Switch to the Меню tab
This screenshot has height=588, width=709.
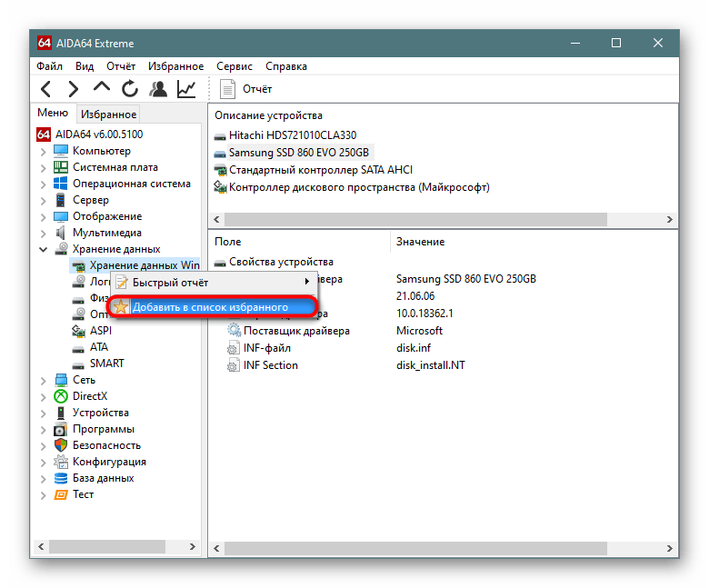point(53,113)
